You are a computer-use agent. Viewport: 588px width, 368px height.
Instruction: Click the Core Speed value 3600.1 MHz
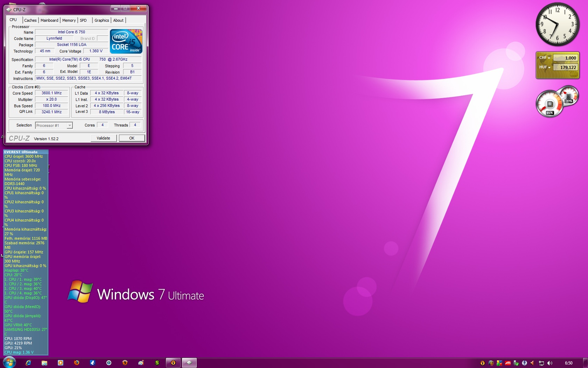pyautogui.click(x=51, y=93)
